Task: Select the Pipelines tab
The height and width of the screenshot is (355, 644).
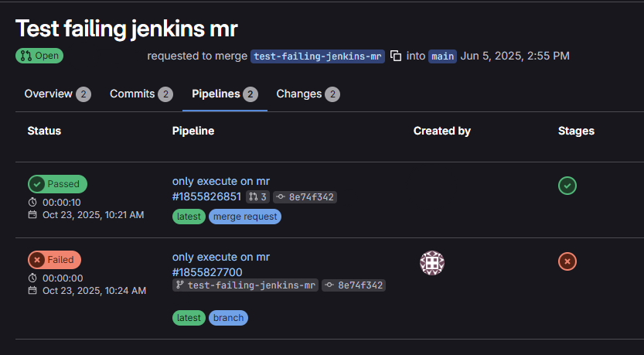Action: pos(216,94)
